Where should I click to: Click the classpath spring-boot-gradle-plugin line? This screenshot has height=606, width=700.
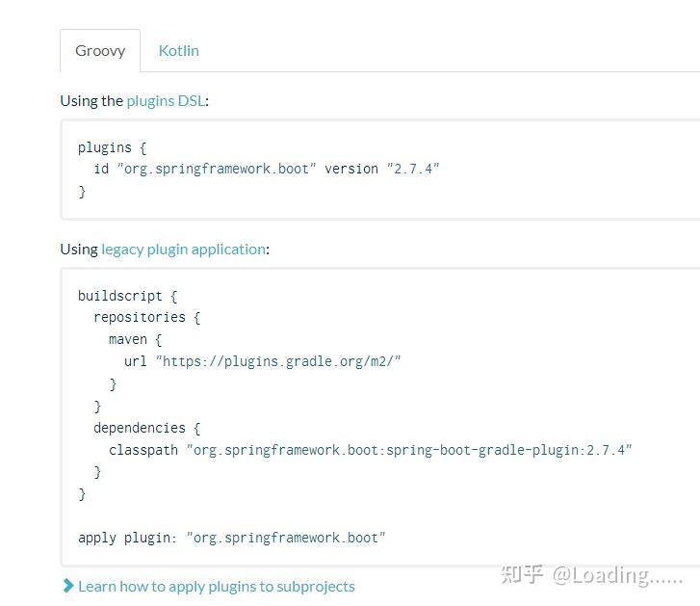(371, 450)
